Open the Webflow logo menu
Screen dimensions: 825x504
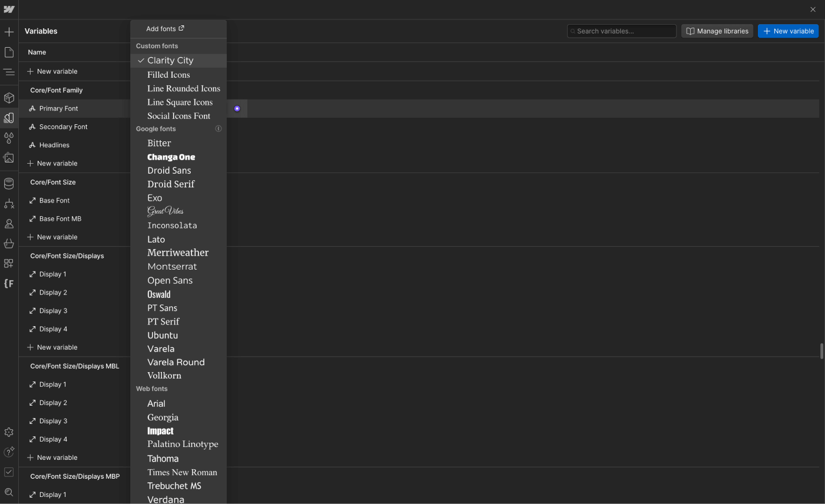[x=9, y=9]
